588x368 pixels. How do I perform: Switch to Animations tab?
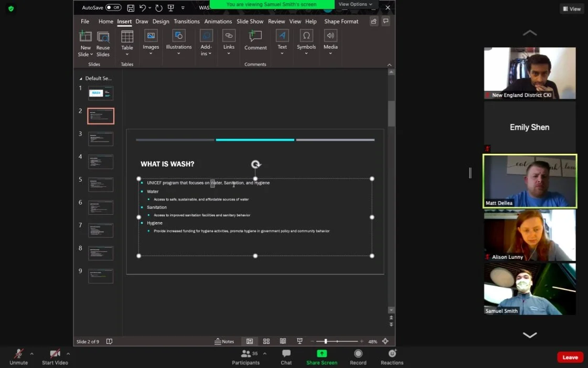pyautogui.click(x=218, y=22)
